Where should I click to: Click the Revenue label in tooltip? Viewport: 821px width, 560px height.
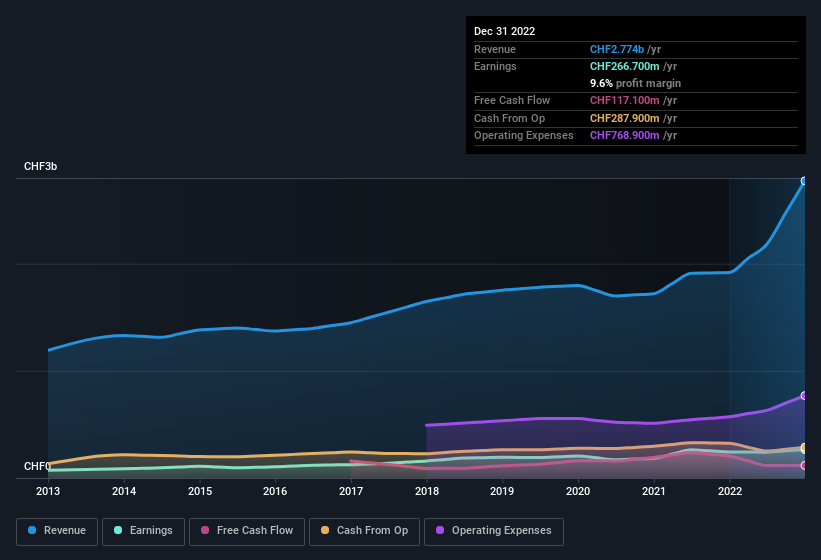[495, 49]
